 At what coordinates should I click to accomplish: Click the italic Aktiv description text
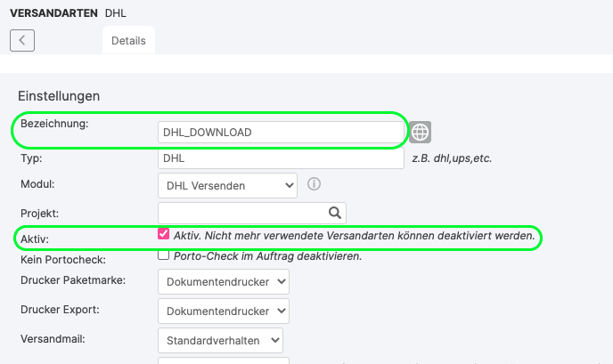point(355,236)
